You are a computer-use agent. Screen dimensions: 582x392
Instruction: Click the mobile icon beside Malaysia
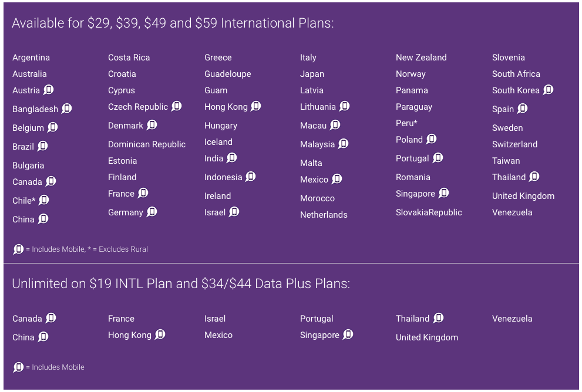click(344, 144)
